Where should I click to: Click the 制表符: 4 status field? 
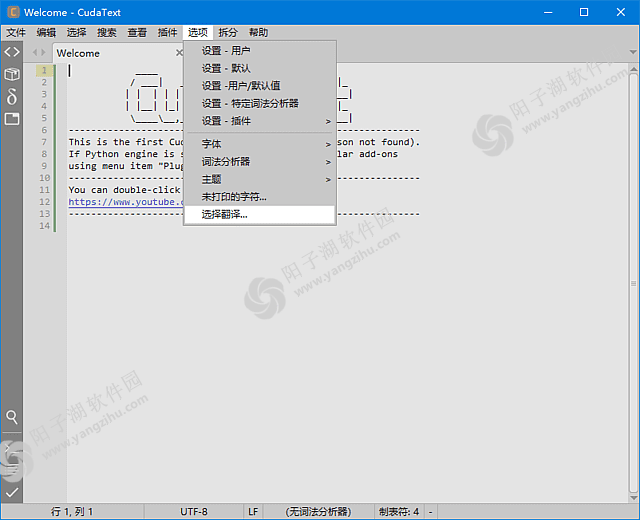[x=399, y=511]
